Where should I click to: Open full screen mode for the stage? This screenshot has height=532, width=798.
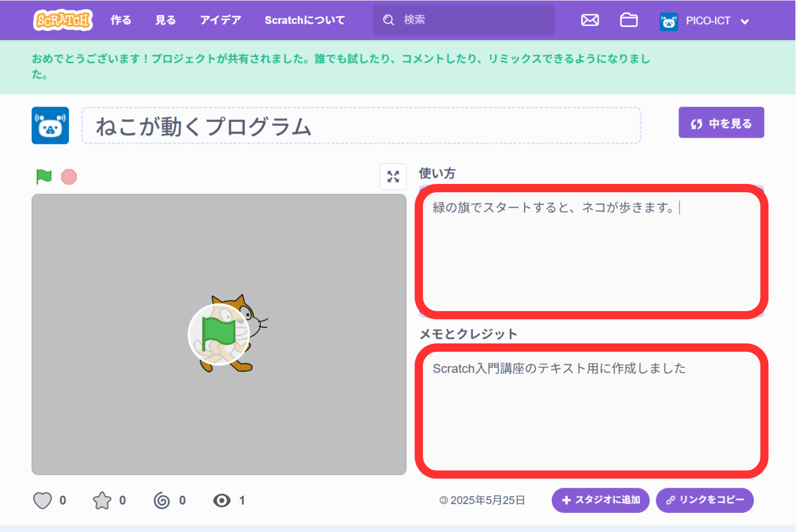click(393, 177)
